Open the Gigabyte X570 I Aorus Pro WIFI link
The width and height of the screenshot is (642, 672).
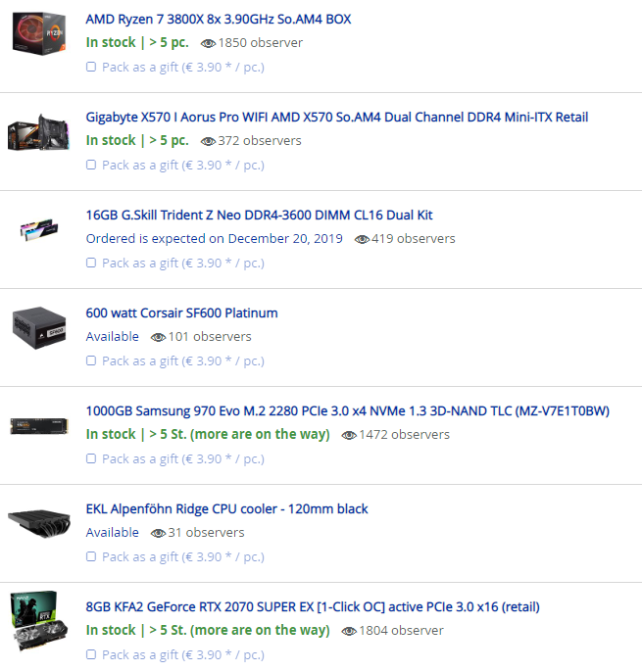click(x=336, y=117)
